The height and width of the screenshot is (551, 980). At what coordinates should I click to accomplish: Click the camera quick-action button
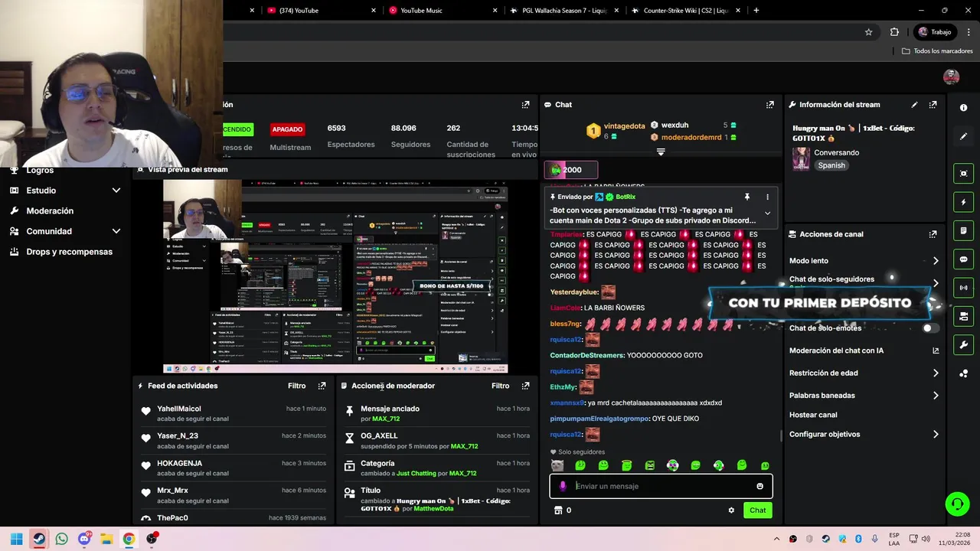click(963, 316)
